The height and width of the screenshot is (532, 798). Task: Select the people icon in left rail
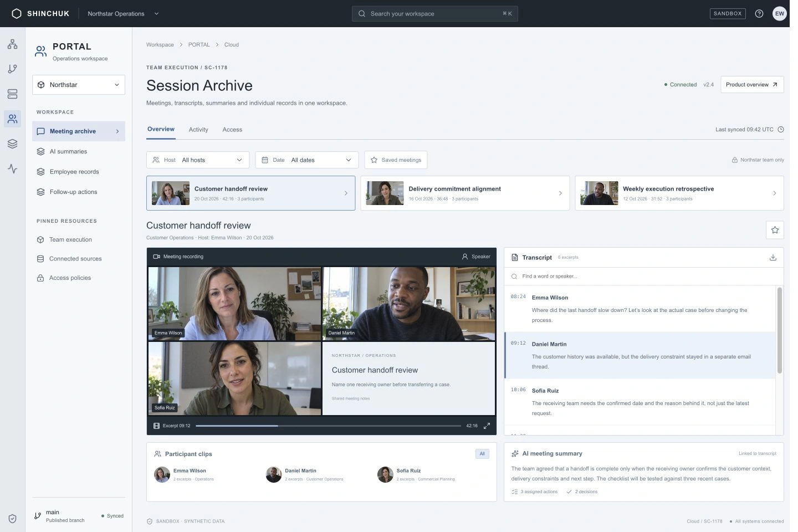point(12,119)
